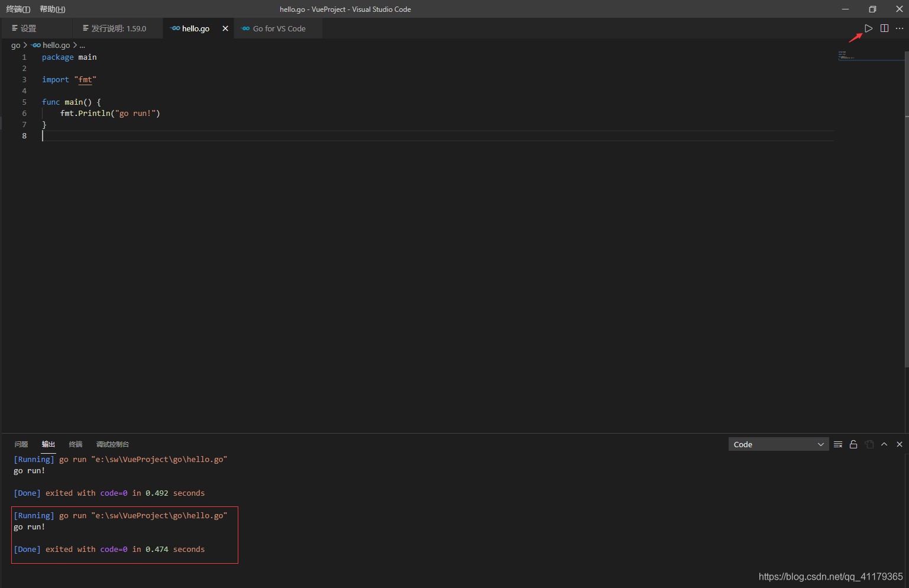Click the fmt.Println("go run!") line

[110, 114]
